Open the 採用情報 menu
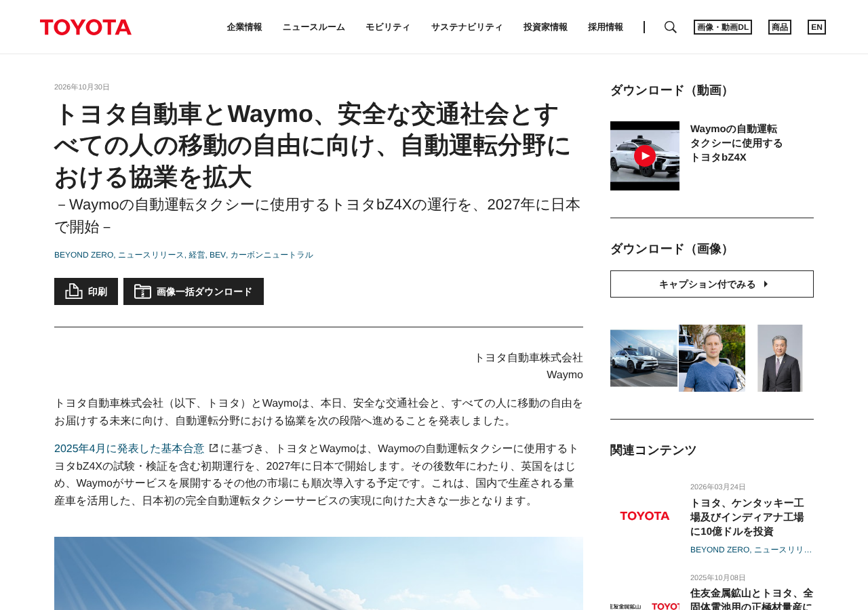 click(x=606, y=27)
